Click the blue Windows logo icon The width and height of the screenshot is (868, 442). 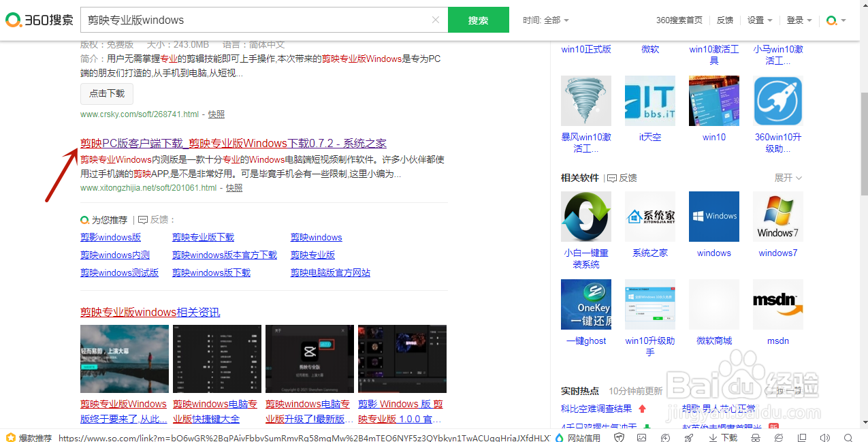point(714,217)
